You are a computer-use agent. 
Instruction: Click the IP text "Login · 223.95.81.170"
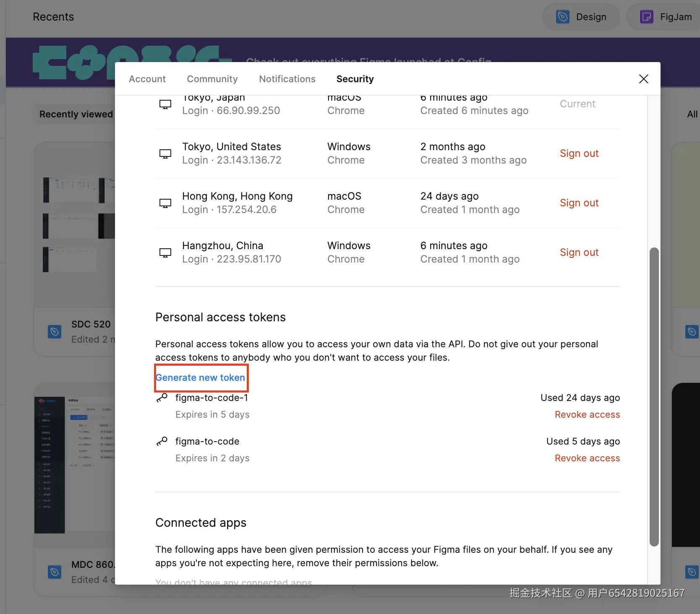pyautogui.click(x=232, y=259)
